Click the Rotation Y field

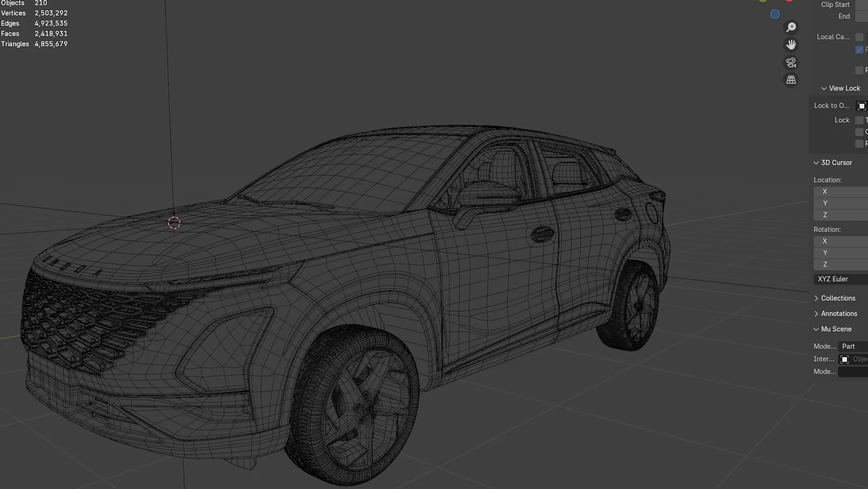coord(841,253)
